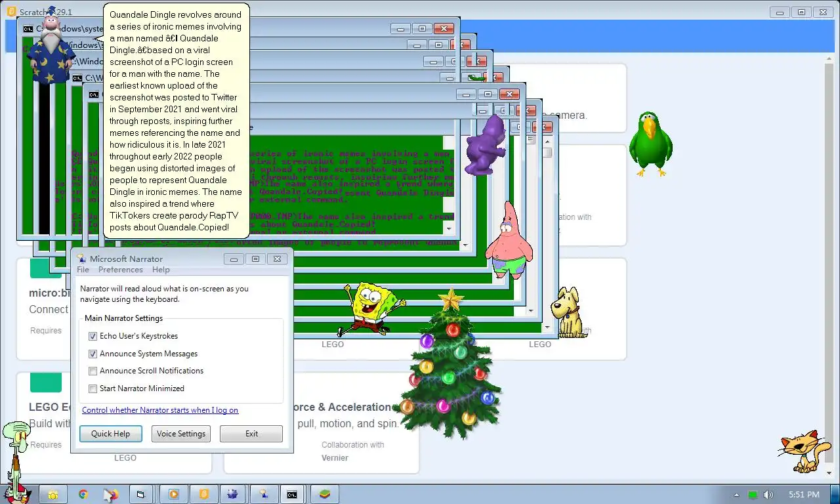The height and width of the screenshot is (504, 840).
Task: Click the purple taskbar icon left of the Narrator icon
Action: [x=233, y=494]
